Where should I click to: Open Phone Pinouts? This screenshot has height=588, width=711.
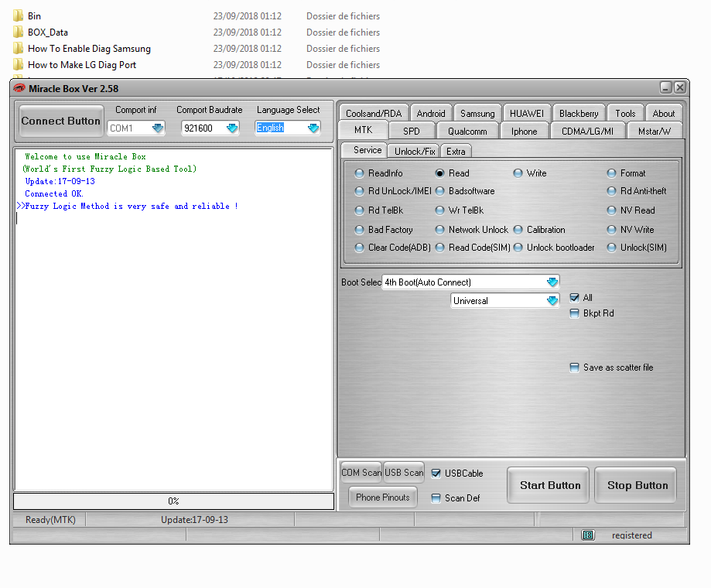tap(383, 497)
